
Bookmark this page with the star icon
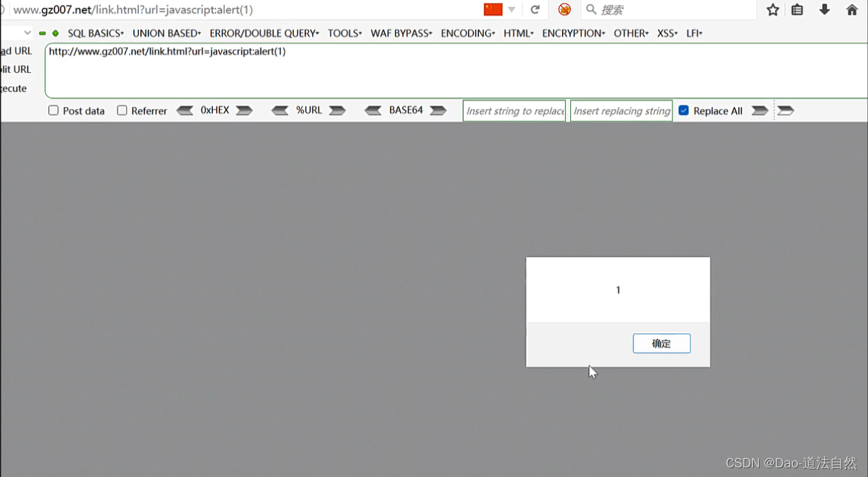[x=773, y=10]
